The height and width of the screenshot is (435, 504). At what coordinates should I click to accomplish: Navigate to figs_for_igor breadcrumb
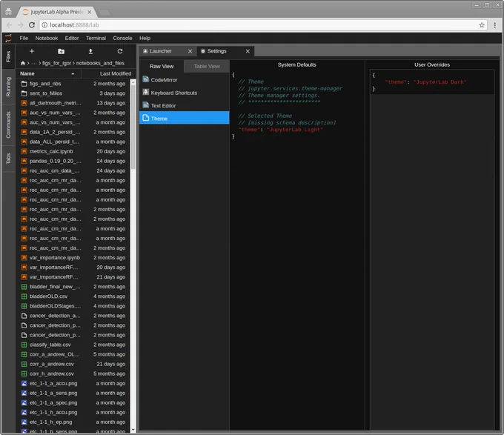[x=56, y=63]
